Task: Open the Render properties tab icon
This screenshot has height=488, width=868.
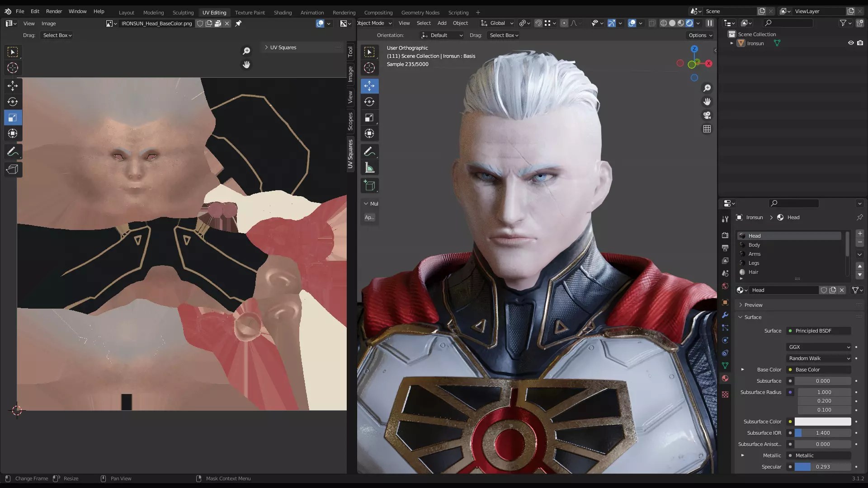Action: (725, 235)
